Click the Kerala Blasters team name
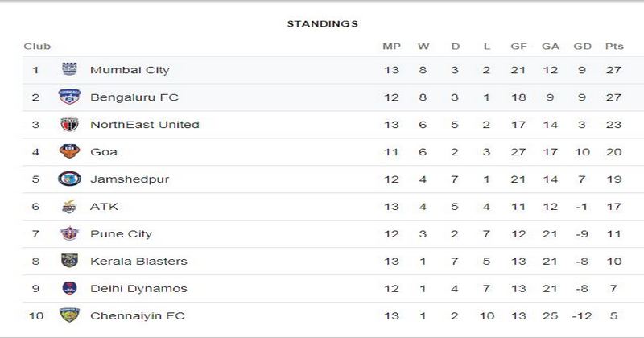 point(138,262)
